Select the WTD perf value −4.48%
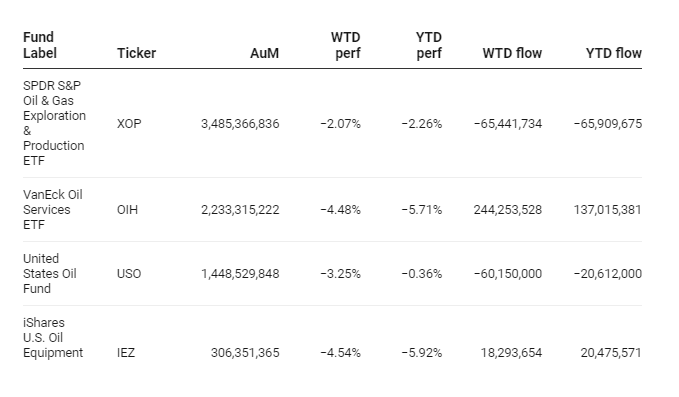 click(340, 210)
